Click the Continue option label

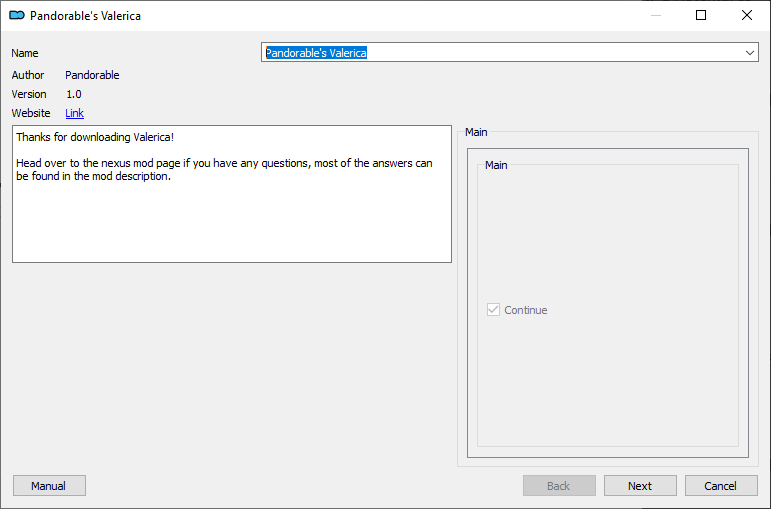tap(526, 310)
